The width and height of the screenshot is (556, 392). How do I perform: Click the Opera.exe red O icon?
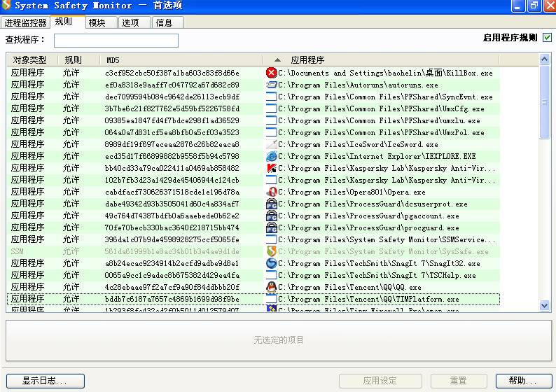pos(271,192)
